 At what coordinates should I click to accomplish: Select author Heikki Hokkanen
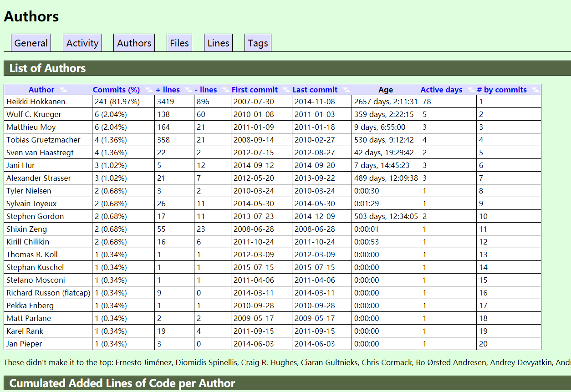pyautogui.click(x=36, y=102)
